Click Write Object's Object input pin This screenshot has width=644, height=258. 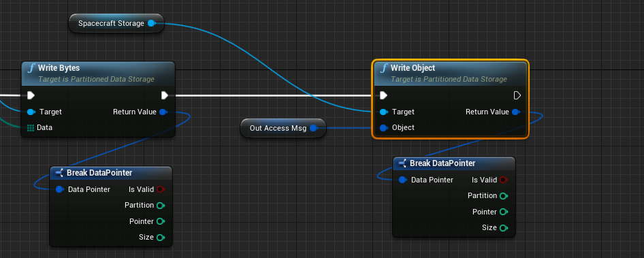pos(383,128)
